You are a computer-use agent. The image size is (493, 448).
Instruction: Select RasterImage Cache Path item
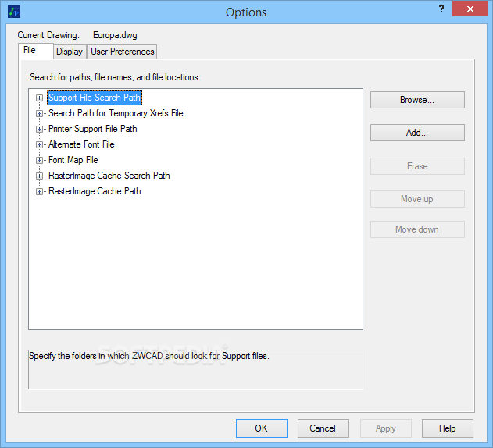(x=95, y=191)
